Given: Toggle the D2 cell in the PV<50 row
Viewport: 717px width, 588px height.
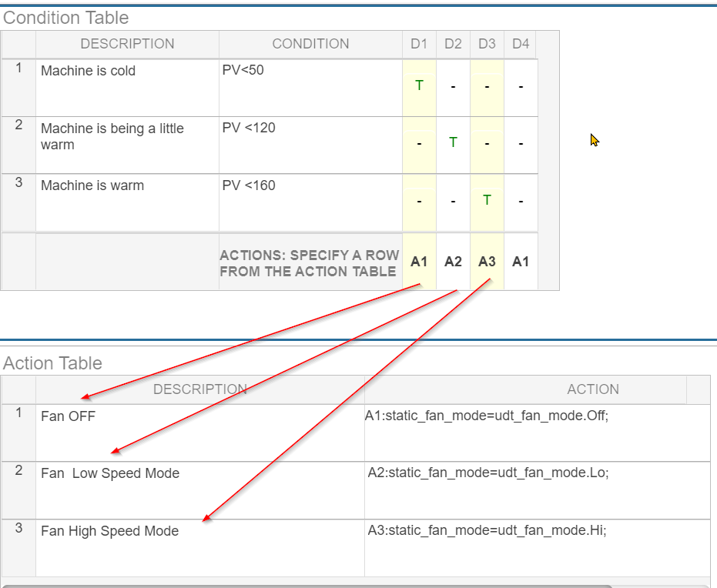Looking at the screenshot, I should [453, 87].
